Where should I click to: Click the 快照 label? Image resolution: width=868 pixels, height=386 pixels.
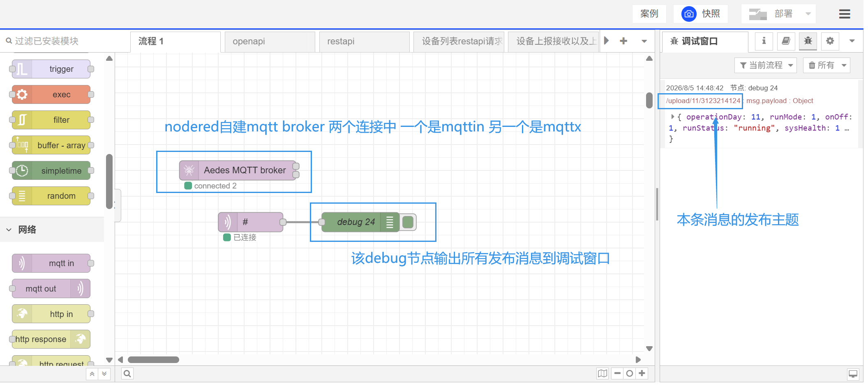tap(711, 14)
